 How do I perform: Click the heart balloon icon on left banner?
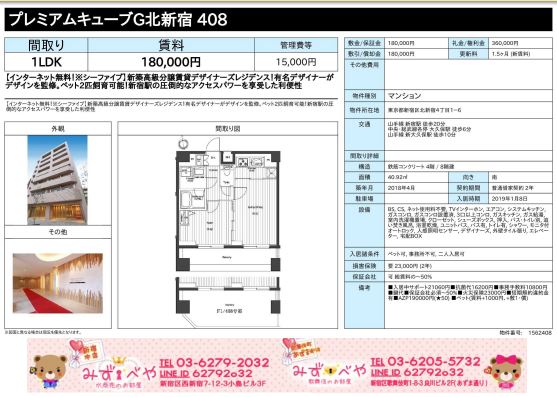pos(77,347)
